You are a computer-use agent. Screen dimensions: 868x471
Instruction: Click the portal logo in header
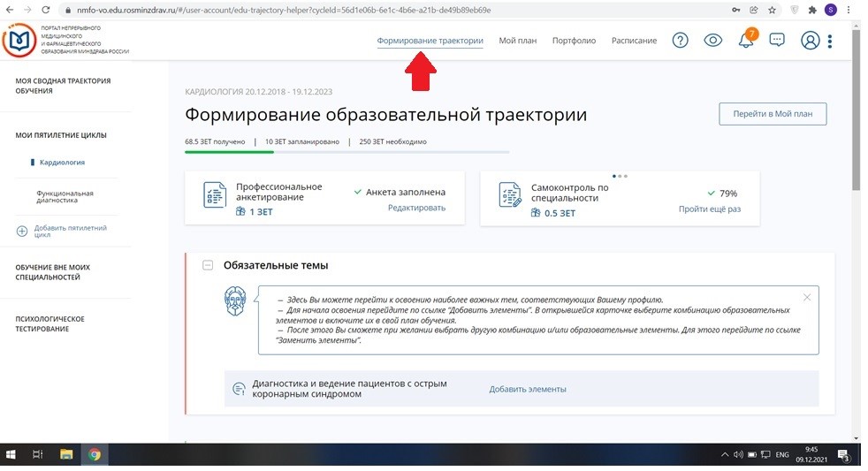(x=19, y=41)
